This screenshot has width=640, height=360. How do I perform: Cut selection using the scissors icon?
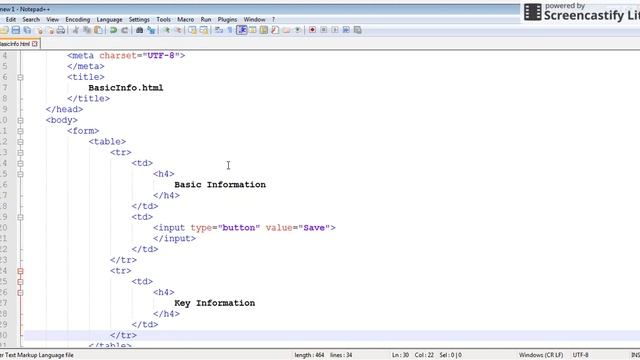[x=75, y=30]
